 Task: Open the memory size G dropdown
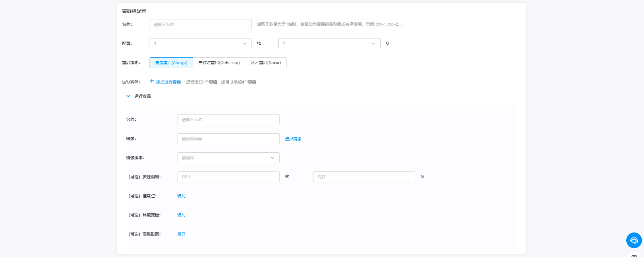pyautogui.click(x=329, y=44)
